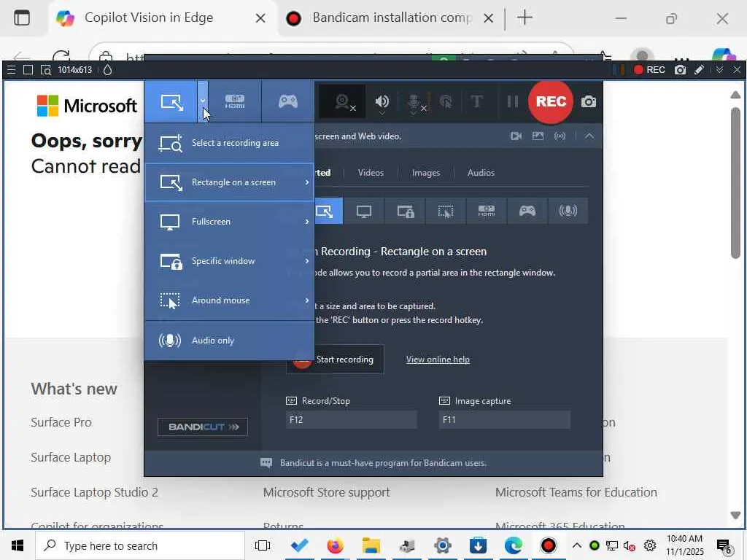The height and width of the screenshot is (560, 747).
Task: Click rectangle size icon on recording bar
Action: tap(28, 70)
